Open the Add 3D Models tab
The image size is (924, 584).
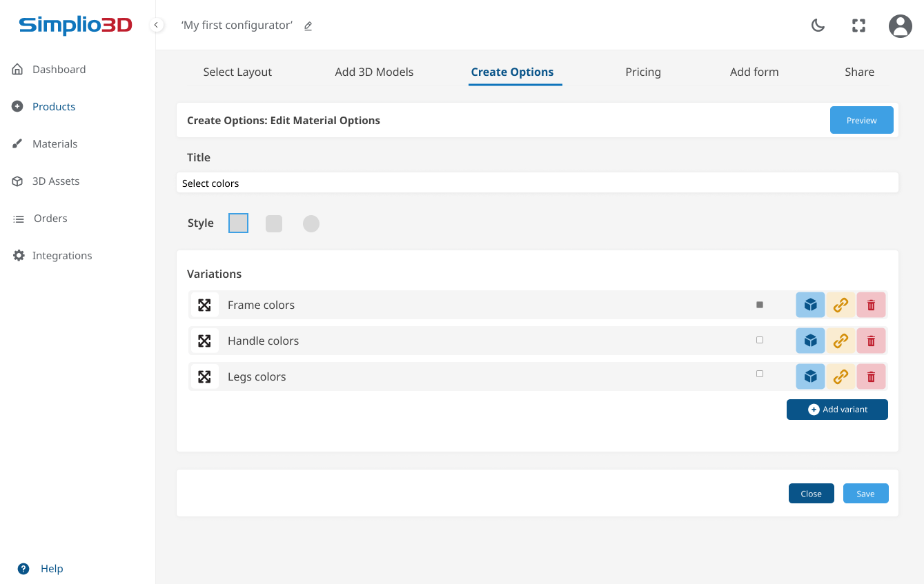pos(374,72)
